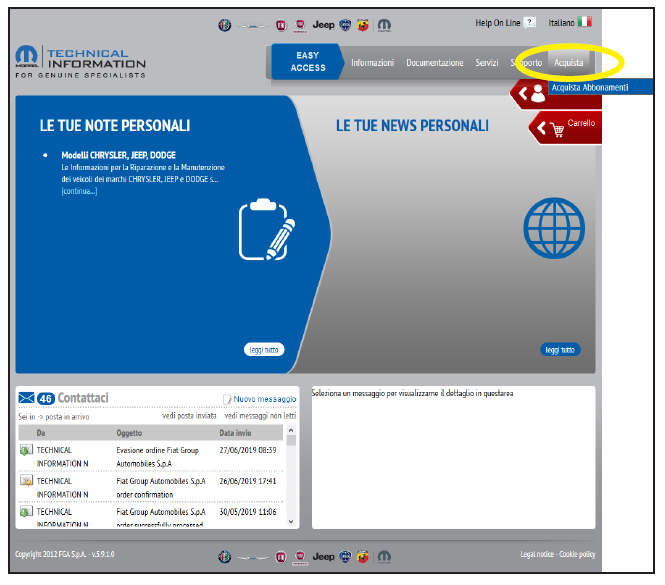Open the Servizi menu
Viewport: 665px width, 585px height.
point(486,63)
